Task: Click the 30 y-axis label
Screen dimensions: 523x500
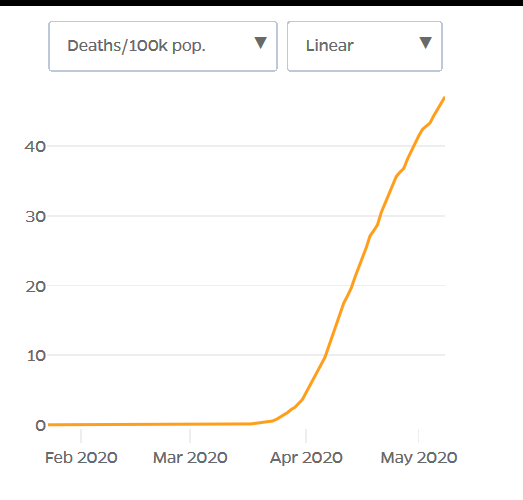Action: click(35, 217)
